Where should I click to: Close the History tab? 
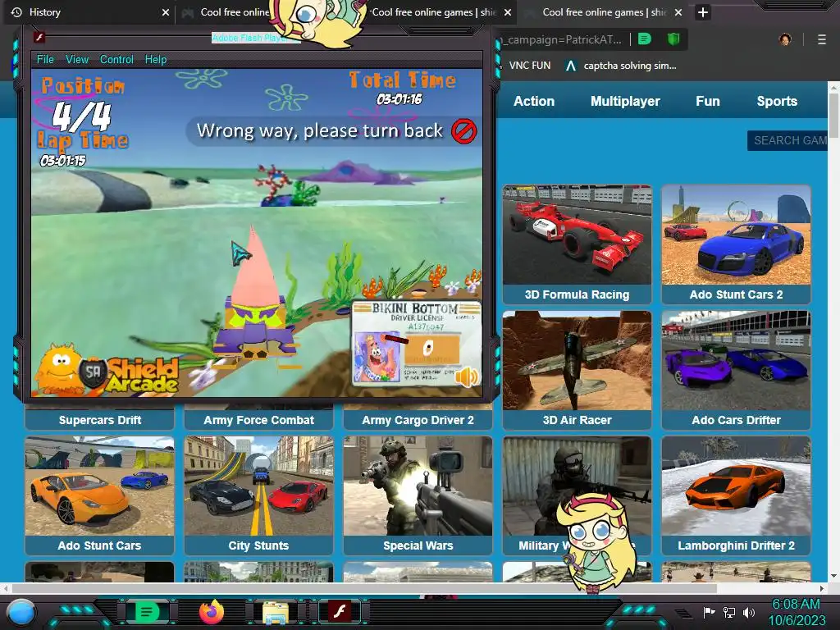tap(166, 11)
